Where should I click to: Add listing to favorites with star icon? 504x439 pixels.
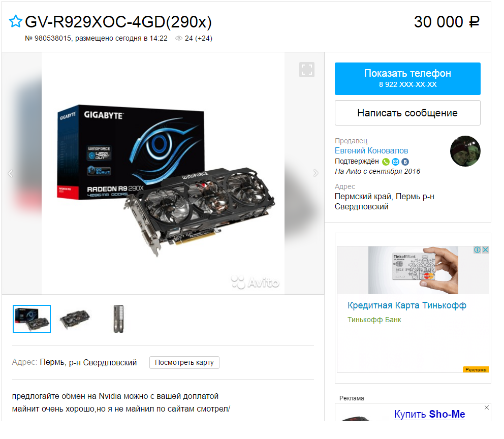(15, 21)
